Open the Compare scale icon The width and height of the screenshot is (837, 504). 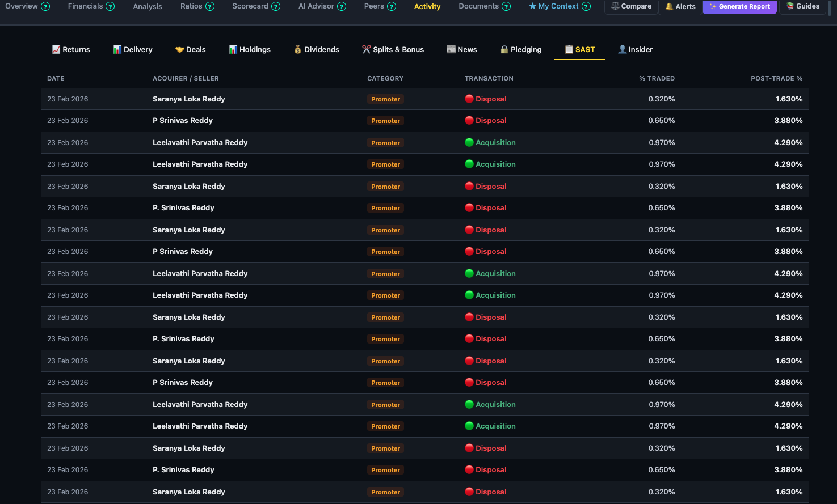[615, 6]
